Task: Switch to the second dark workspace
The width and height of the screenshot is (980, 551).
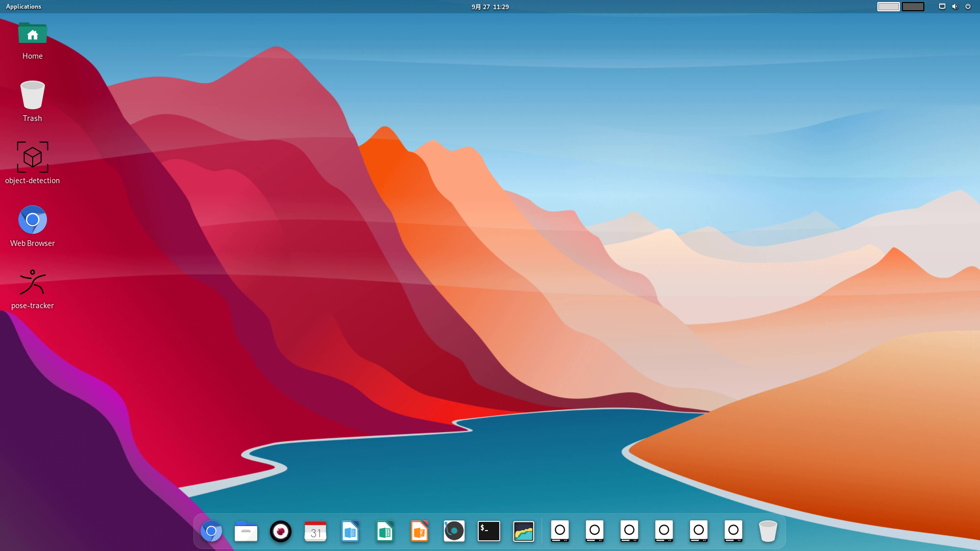Action: tap(913, 7)
